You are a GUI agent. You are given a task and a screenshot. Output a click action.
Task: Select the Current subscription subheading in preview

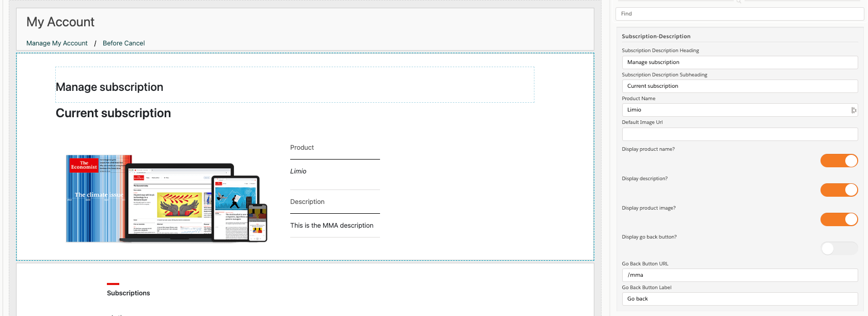pos(113,113)
